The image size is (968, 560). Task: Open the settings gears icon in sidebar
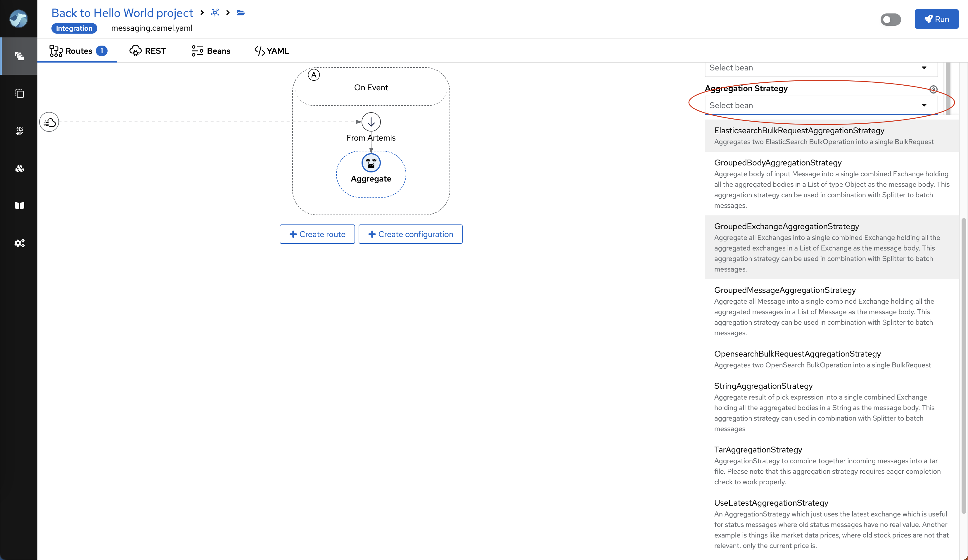[19, 243]
